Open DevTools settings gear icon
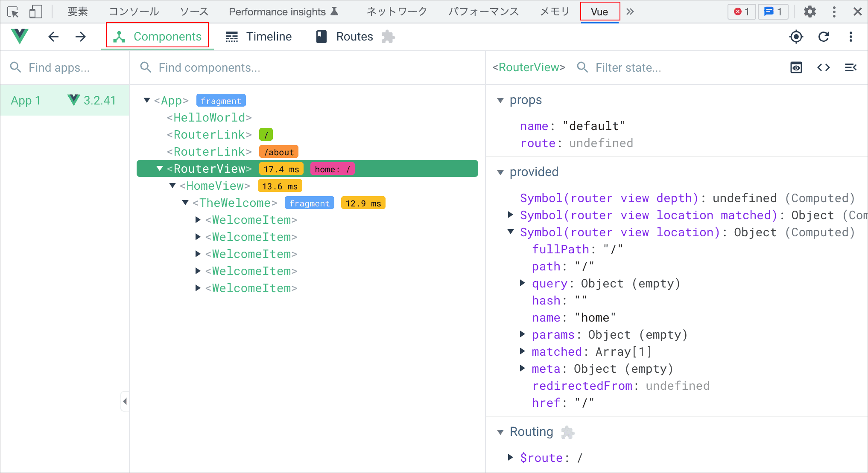This screenshot has height=473, width=868. point(810,12)
